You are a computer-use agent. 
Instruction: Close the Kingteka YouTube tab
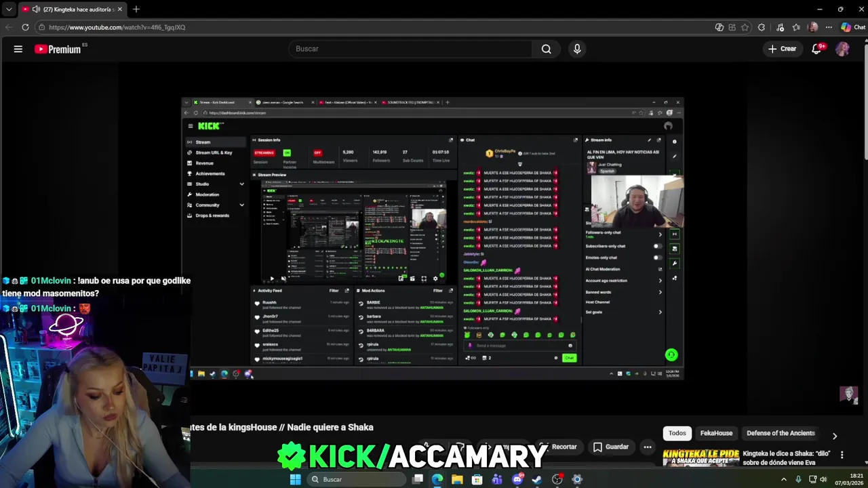(x=119, y=9)
